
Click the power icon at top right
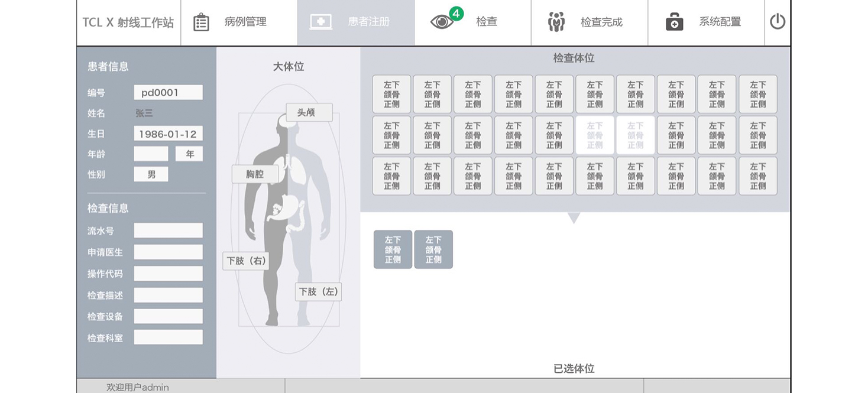point(778,21)
